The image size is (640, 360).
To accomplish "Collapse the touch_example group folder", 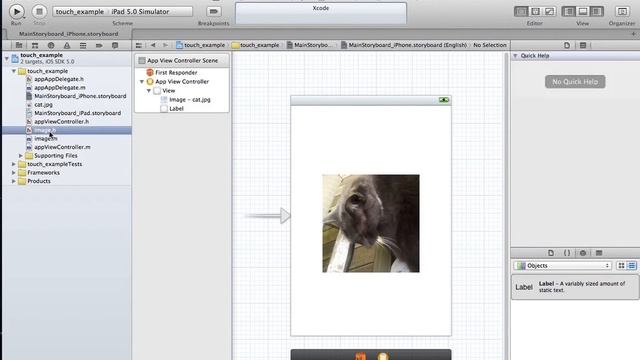I will [14, 71].
